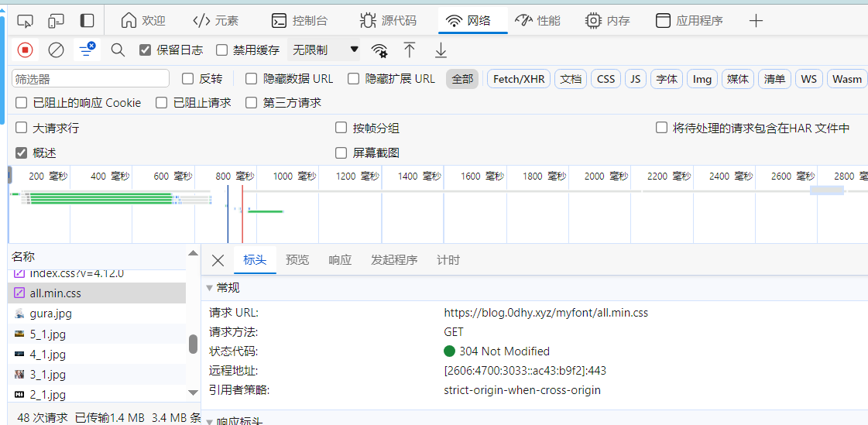Viewport: 868px width, 425px height.
Task: Toggle device emulation icon
Action: [x=56, y=21]
